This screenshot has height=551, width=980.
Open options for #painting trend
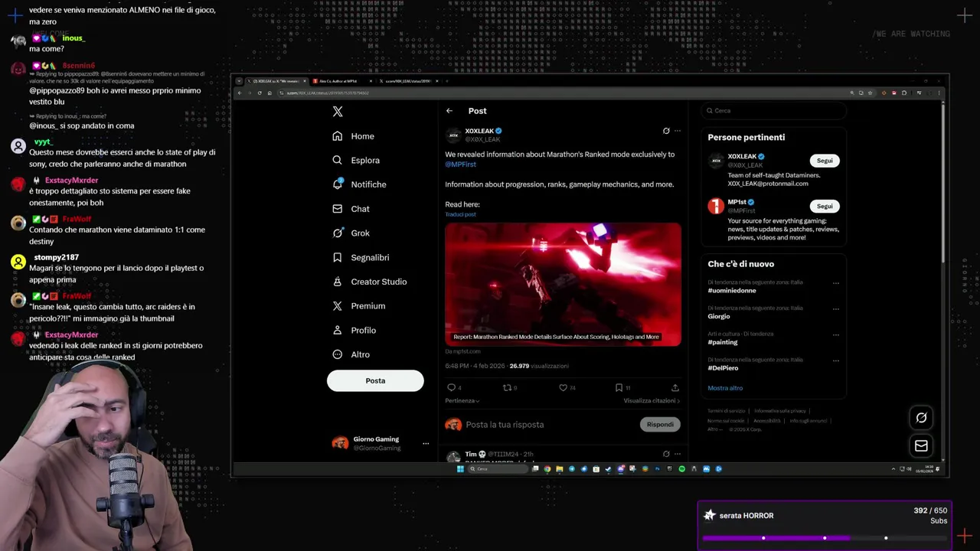tap(835, 335)
